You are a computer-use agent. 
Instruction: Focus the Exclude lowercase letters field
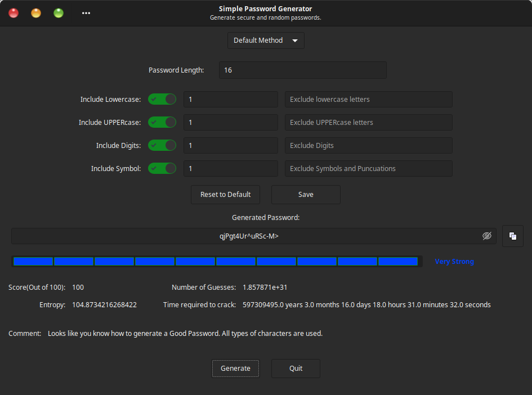tap(368, 100)
